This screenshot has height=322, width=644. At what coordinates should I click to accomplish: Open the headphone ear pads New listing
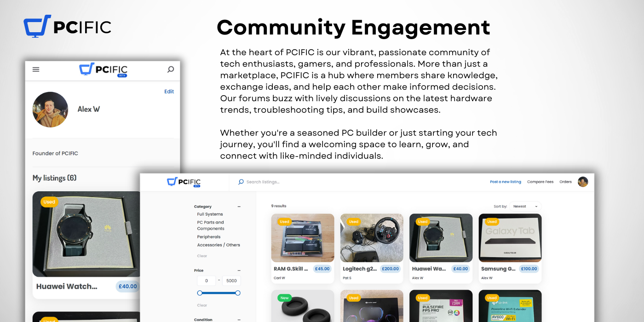pyautogui.click(x=303, y=306)
